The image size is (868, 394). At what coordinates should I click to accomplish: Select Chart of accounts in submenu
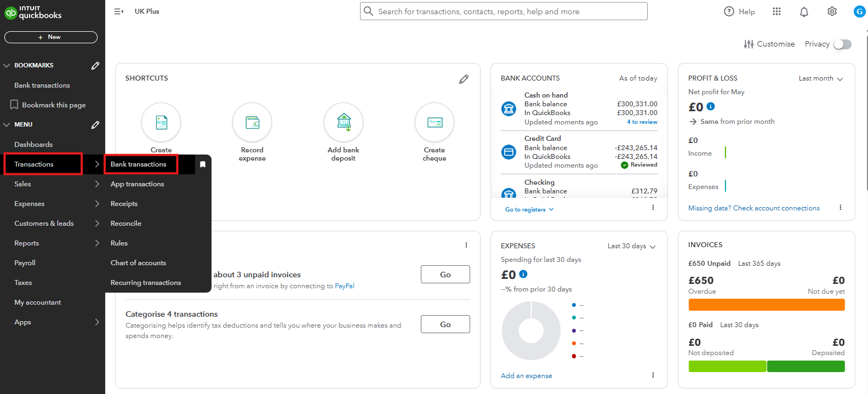pos(139,263)
